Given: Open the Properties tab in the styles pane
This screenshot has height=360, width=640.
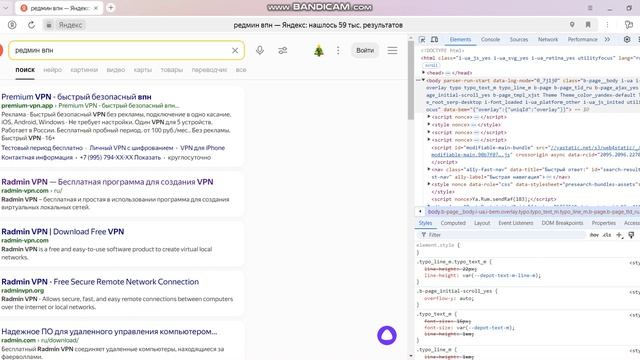Looking at the screenshot, I should tap(604, 223).
